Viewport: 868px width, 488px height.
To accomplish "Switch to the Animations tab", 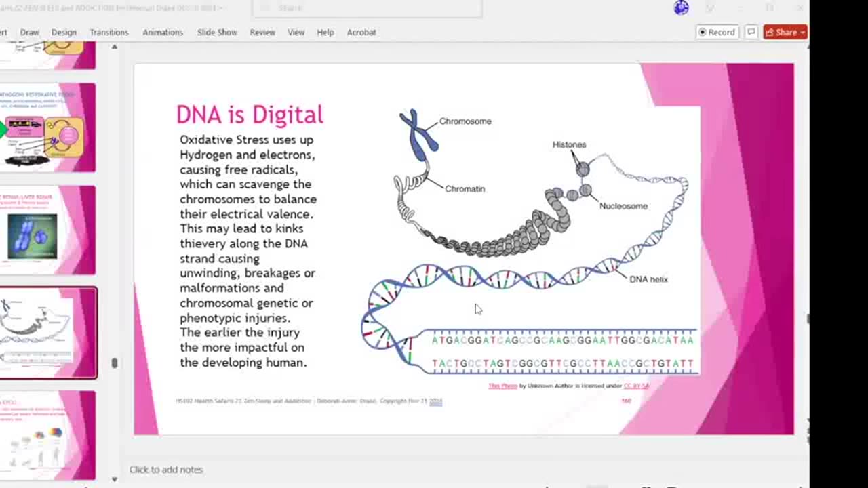I will pos(163,32).
